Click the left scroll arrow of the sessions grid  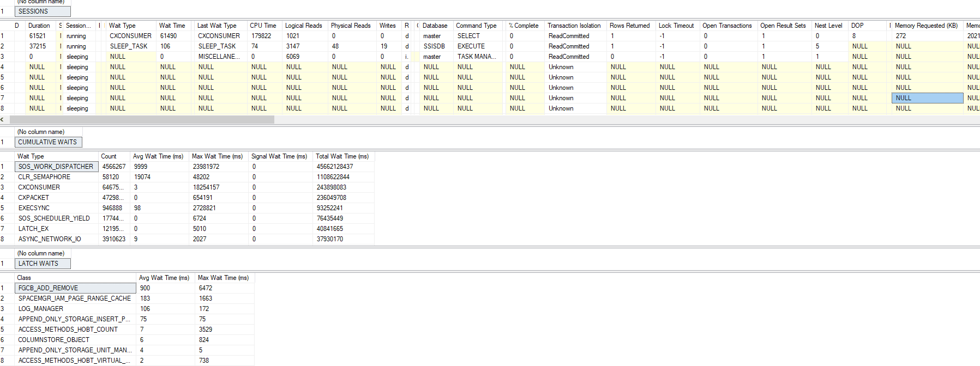(x=3, y=119)
